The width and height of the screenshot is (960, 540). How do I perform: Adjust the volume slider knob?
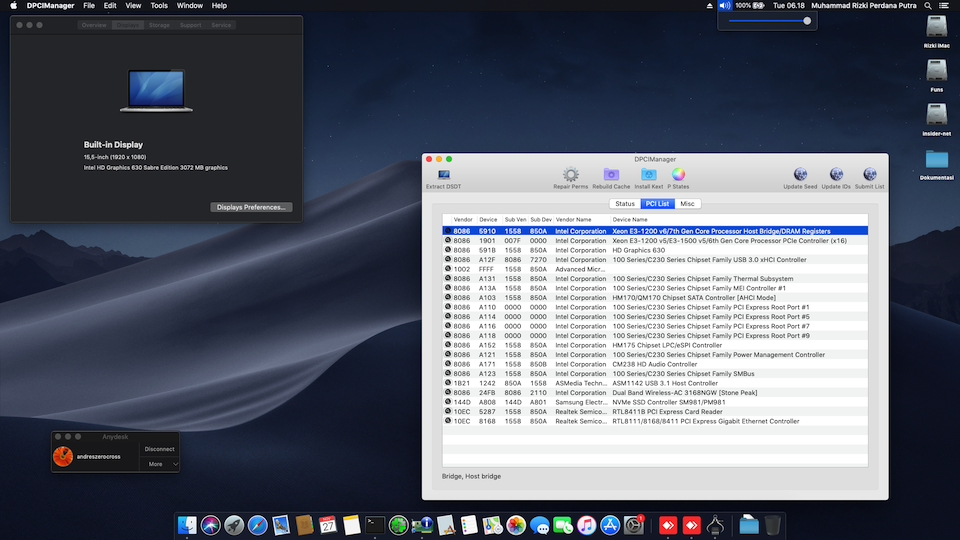coord(807,20)
